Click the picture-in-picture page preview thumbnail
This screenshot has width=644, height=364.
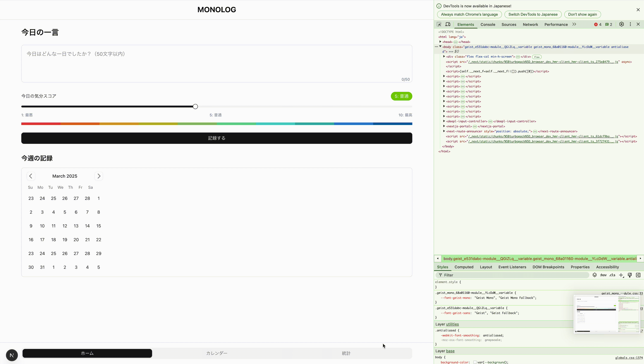tap(607, 314)
